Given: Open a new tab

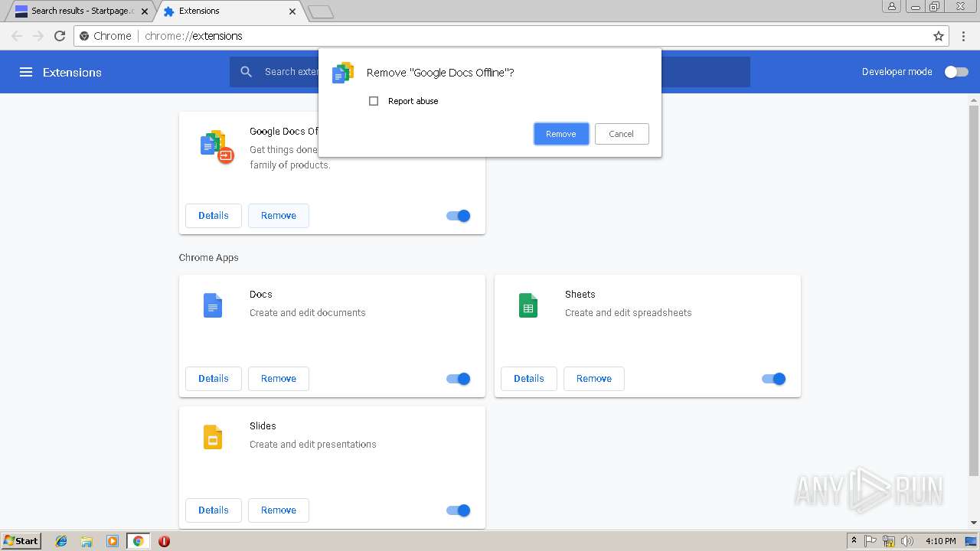Looking at the screenshot, I should [321, 11].
